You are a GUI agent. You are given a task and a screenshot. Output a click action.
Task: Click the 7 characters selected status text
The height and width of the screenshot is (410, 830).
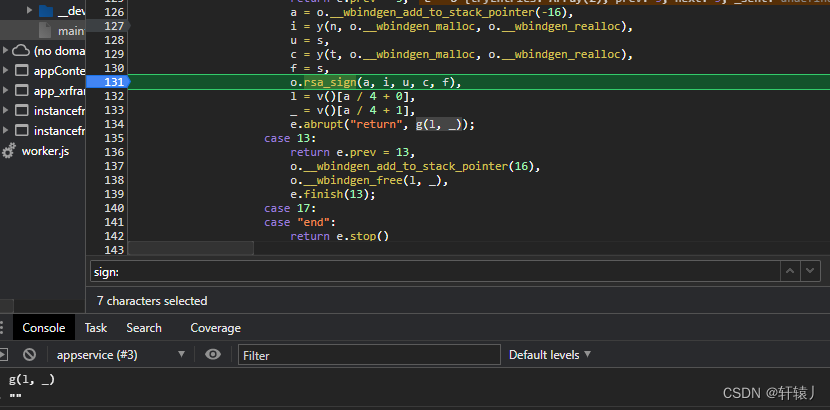[152, 301]
